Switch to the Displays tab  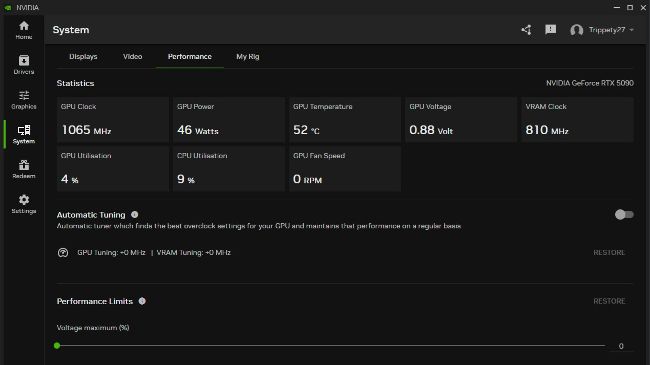click(83, 57)
